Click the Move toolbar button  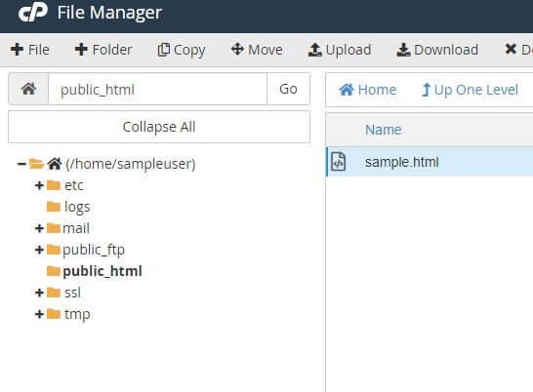(257, 50)
